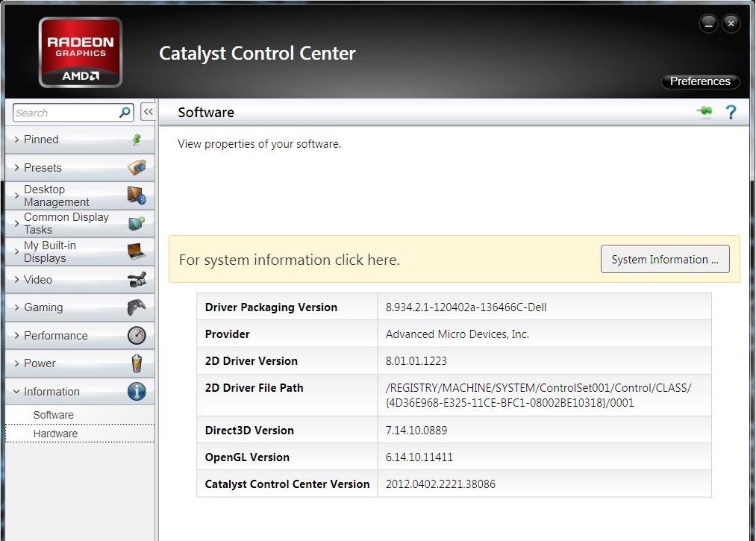Click the Desktop Management monitor icon
Screen dimensions: 756x541
click(x=137, y=196)
